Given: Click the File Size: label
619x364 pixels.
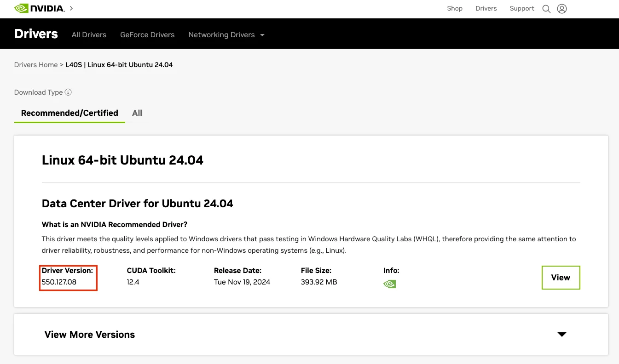Looking at the screenshot, I should [316, 271].
